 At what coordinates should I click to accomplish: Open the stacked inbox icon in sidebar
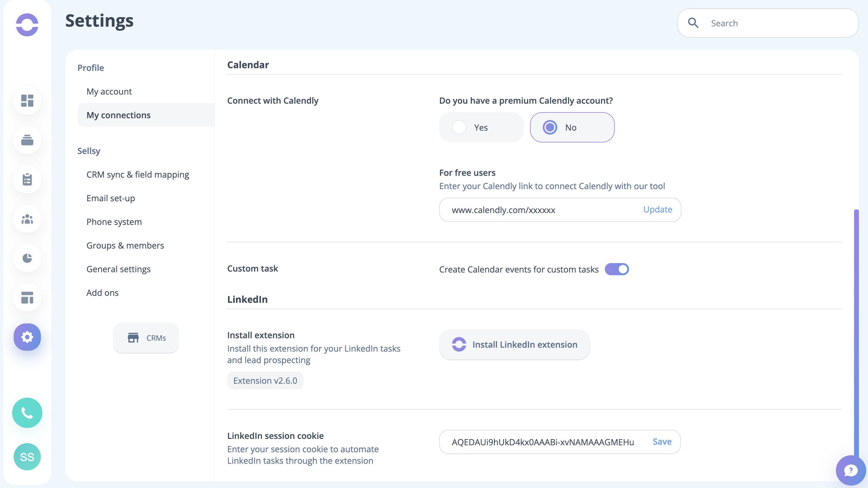[x=27, y=140]
